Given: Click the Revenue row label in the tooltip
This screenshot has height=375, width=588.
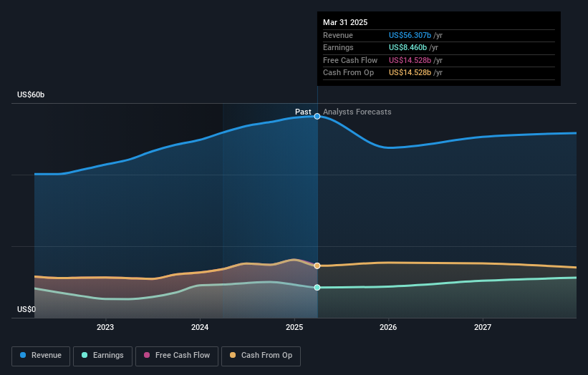Looking at the screenshot, I should [x=338, y=35].
